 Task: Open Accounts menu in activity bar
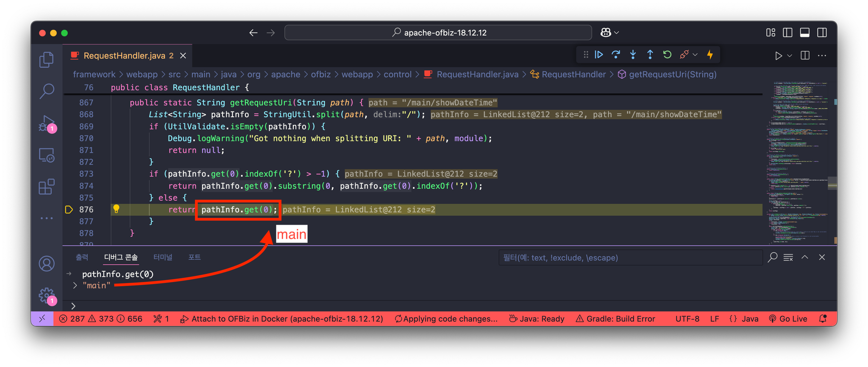pos(47,264)
